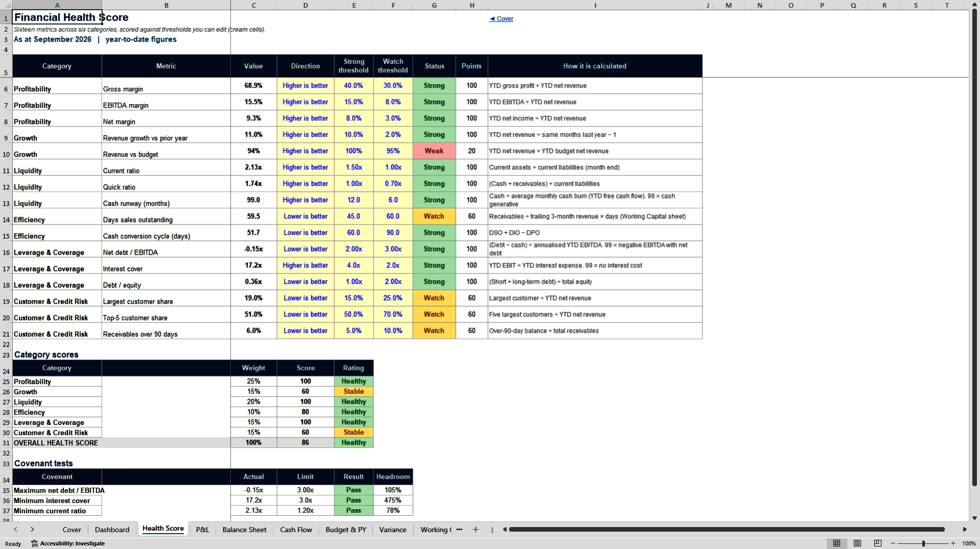Switch to Page Break Preview view
The width and height of the screenshot is (980, 549).
(878, 543)
